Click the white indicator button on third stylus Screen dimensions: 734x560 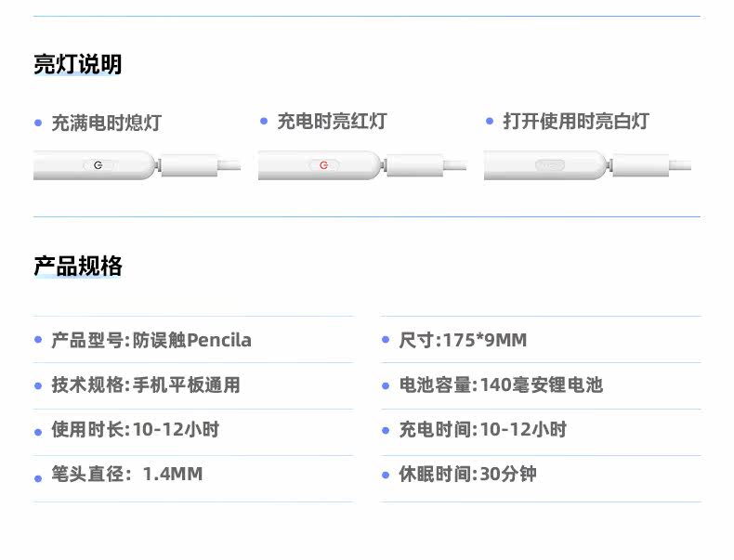coord(550,165)
